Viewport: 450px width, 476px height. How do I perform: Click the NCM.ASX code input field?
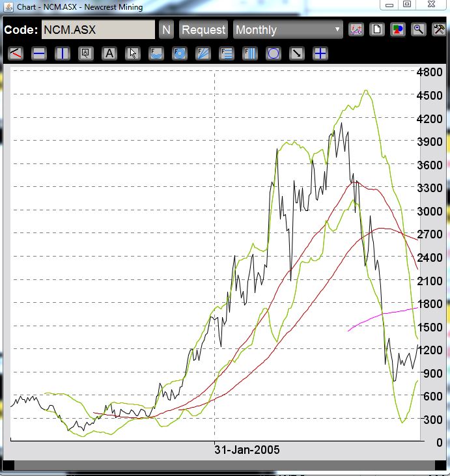(x=98, y=29)
